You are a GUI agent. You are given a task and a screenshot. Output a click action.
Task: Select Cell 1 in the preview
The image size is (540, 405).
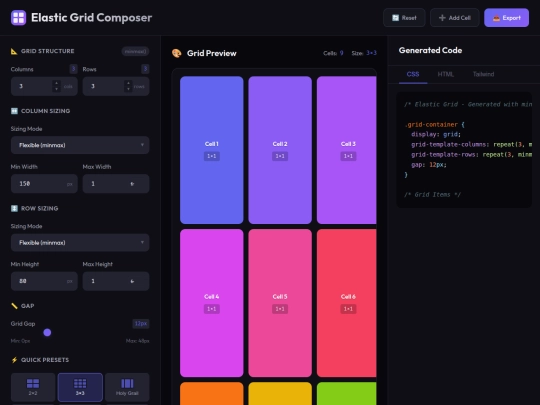click(211, 150)
